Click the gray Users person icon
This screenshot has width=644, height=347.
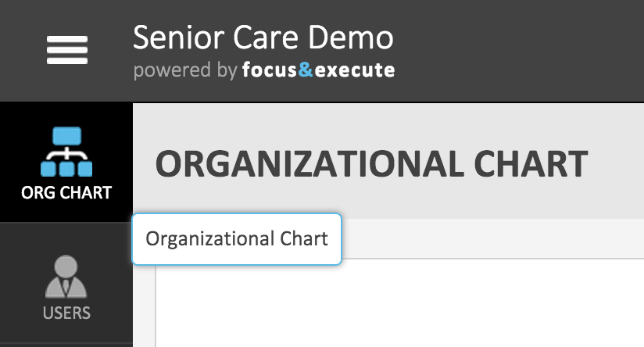[x=66, y=277]
